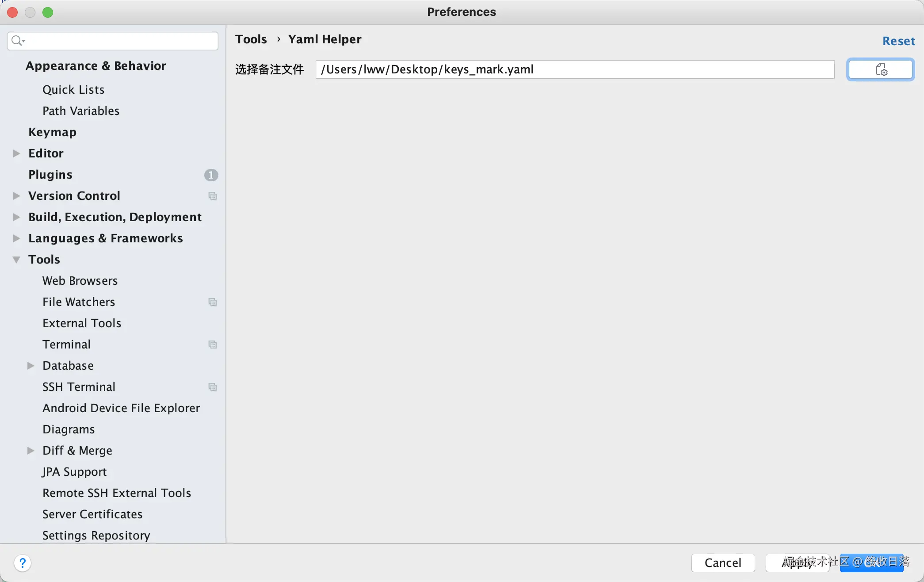Click the notification badge on Plugins
Screen dimensions: 924x582
coord(211,175)
